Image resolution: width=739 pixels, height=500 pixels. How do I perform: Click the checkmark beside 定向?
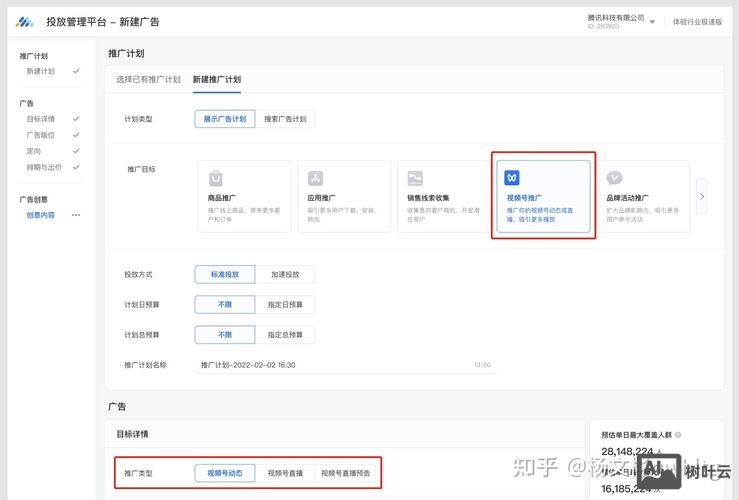tap(76, 151)
